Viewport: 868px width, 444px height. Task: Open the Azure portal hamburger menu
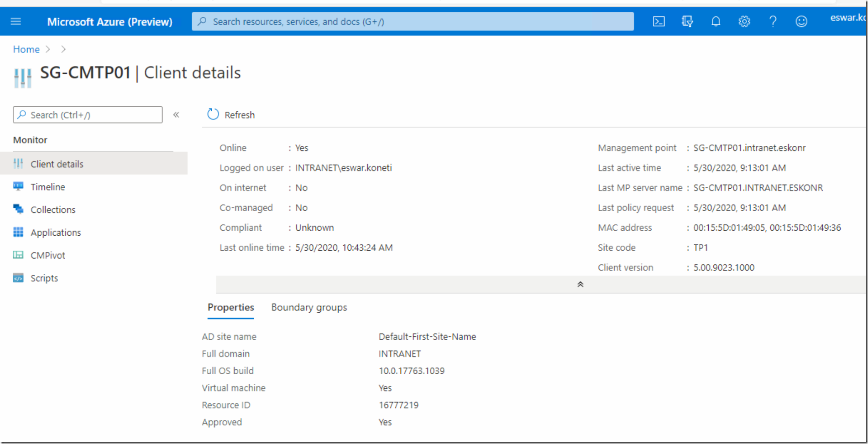coord(16,21)
